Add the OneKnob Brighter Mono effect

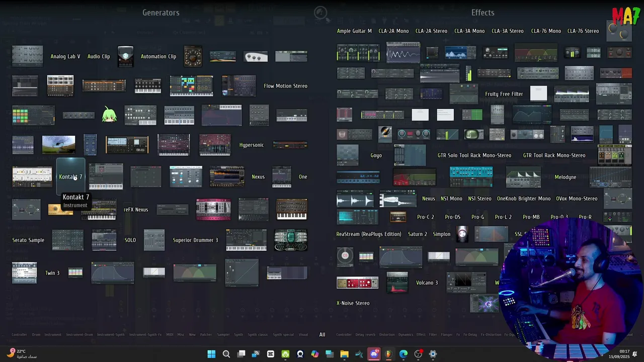pos(524,199)
